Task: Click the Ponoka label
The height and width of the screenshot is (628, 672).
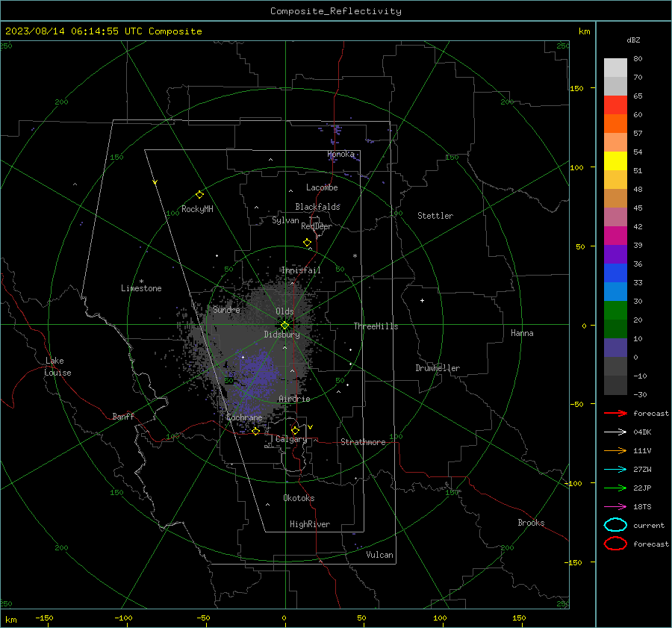Action: point(340,154)
